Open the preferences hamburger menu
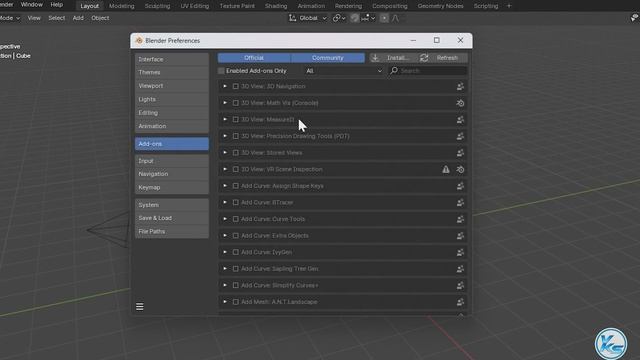 [140, 307]
